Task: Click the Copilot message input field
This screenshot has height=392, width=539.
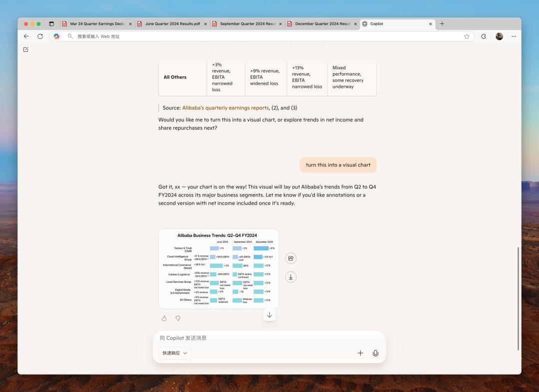Action: 269,338
